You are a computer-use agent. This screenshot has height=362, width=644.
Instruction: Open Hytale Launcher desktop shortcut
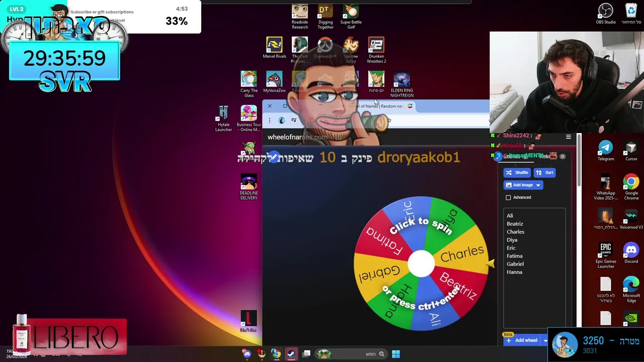[x=223, y=119]
